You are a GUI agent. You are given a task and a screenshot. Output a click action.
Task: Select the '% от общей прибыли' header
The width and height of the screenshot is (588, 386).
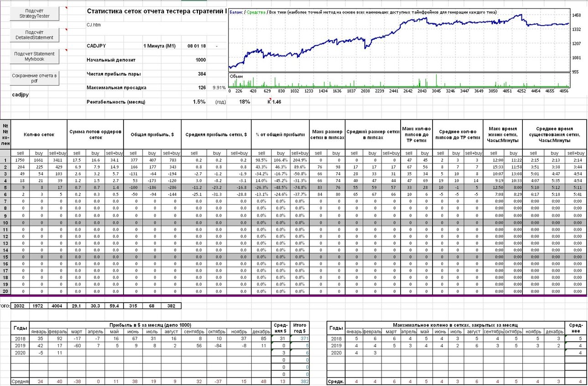pyautogui.click(x=280, y=134)
